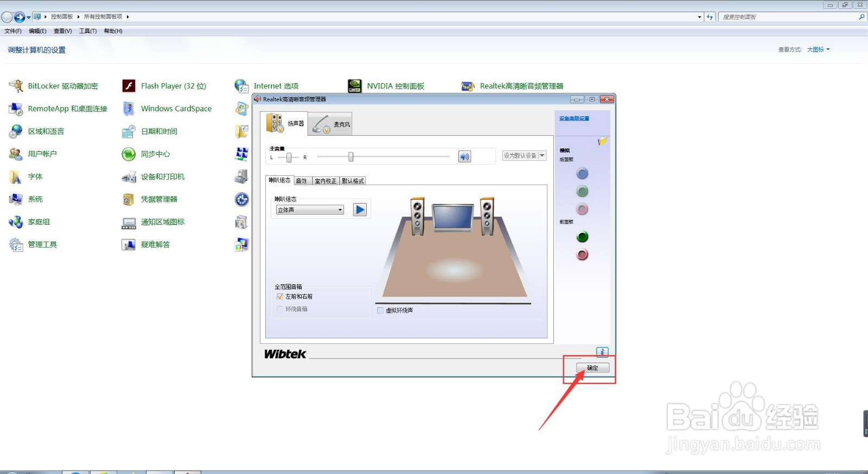This screenshot has height=474, width=868.
Task: Open the 大图标 view mode dropdown
Action: click(x=818, y=49)
